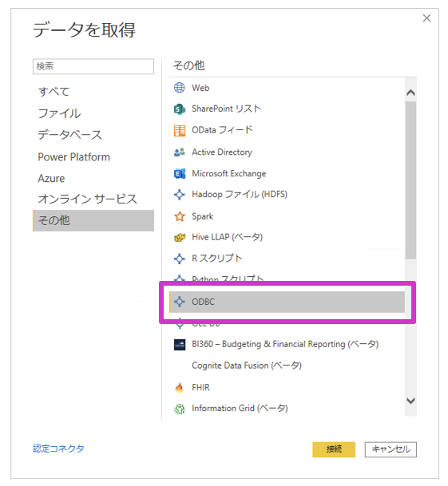Close the データを取得 dialog
Image resolution: width=448 pixels, height=486 pixels.
(427, 18)
